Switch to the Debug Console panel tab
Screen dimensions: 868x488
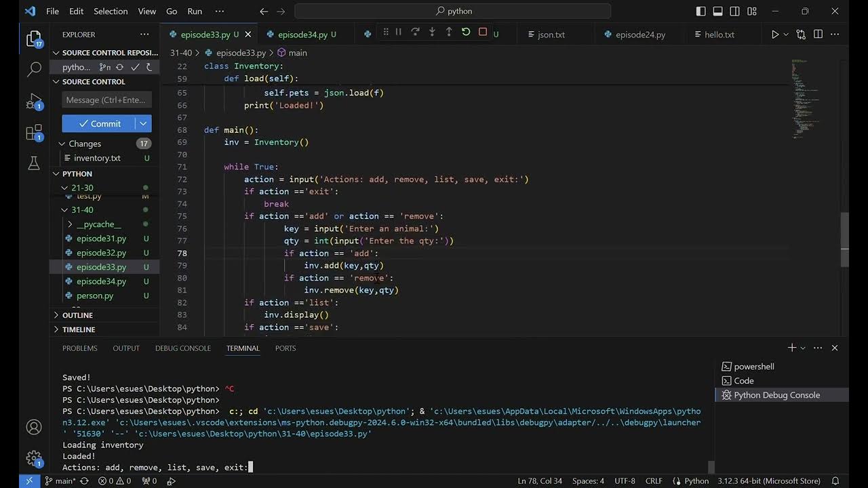coord(183,348)
